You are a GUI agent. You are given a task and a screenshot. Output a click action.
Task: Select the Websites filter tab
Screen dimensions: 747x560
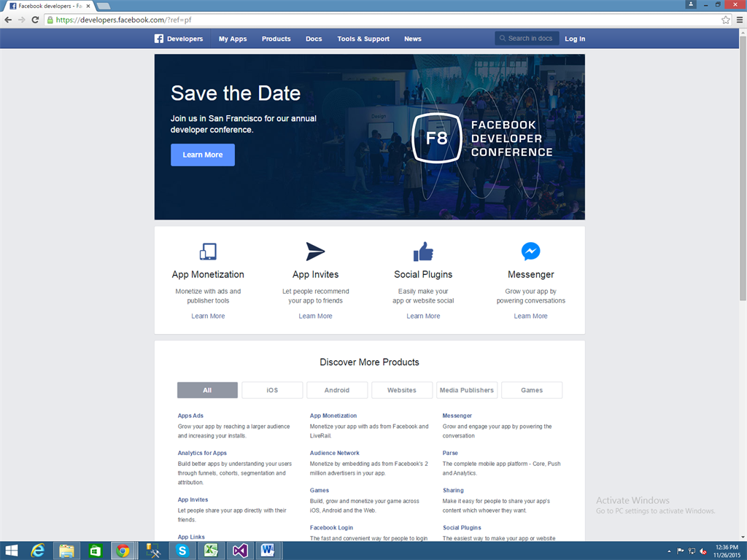(x=402, y=390)
